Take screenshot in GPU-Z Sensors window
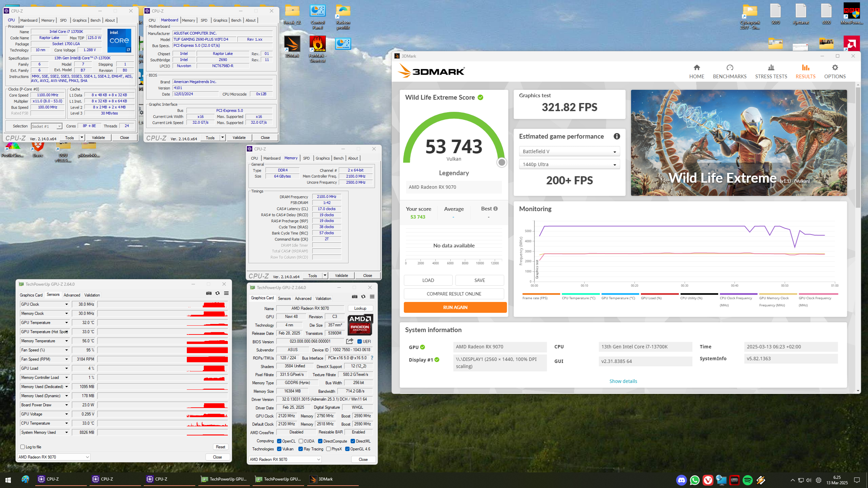Viewport: 868px width, 488px height. click(x=209, y=293)
